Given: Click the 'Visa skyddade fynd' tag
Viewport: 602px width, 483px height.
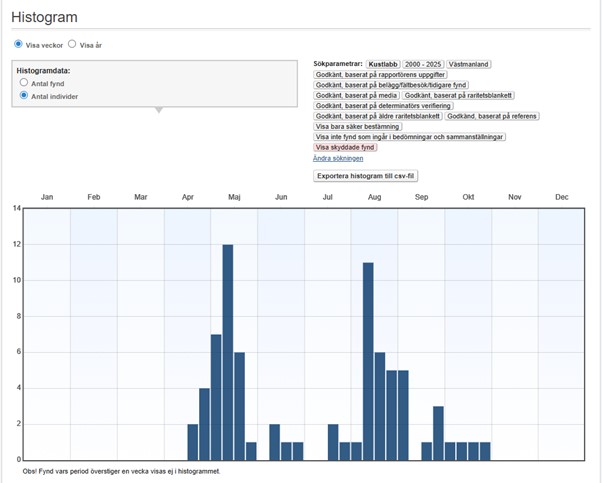Looking at the screenshot, I should tap(345, 147).
